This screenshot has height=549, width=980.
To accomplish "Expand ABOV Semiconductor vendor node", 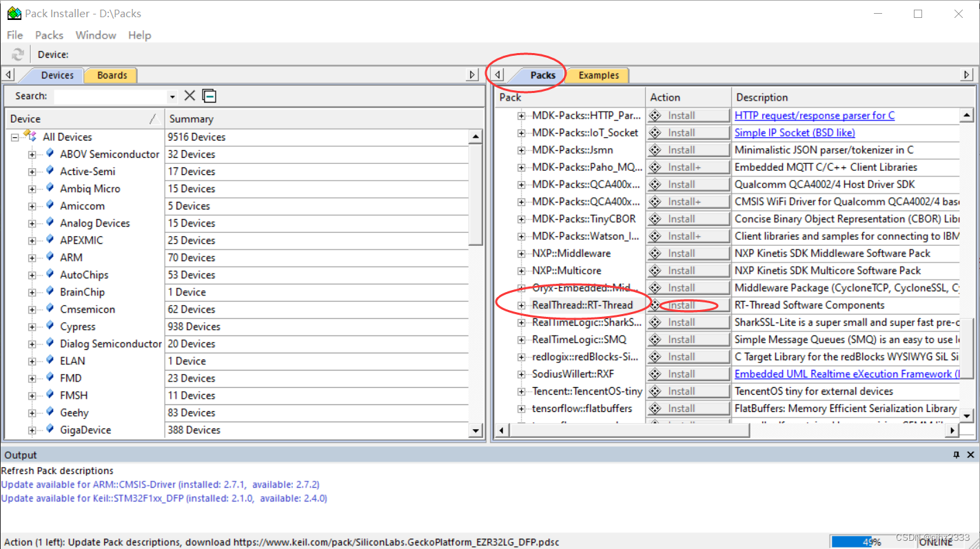I will tap(32, 154).
